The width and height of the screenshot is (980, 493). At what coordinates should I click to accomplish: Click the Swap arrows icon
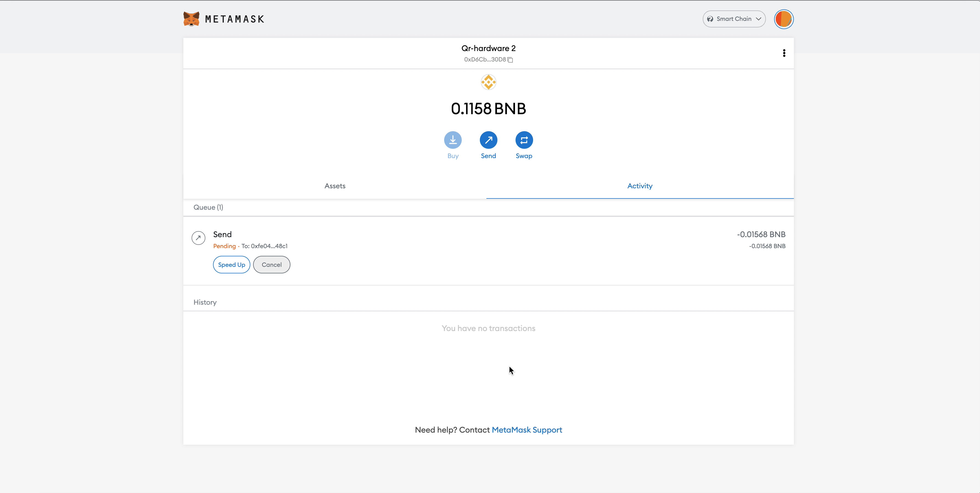click(x=524, y=140)
